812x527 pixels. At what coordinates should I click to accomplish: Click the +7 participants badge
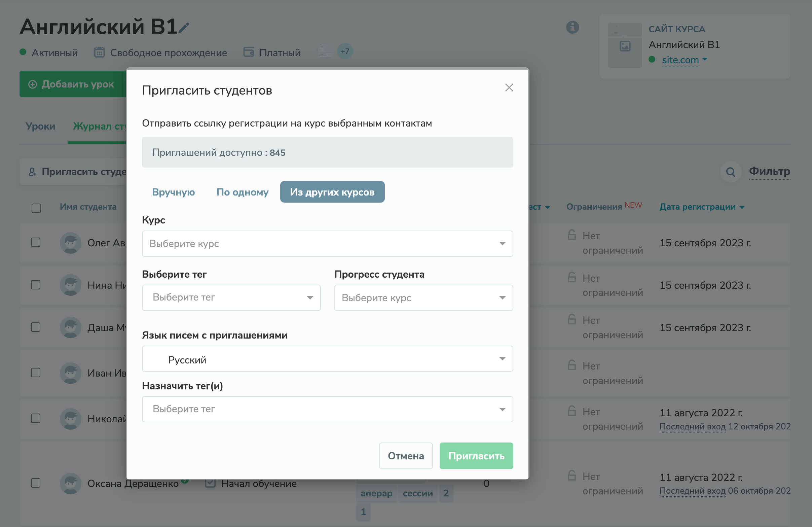[x=344, y=51]
